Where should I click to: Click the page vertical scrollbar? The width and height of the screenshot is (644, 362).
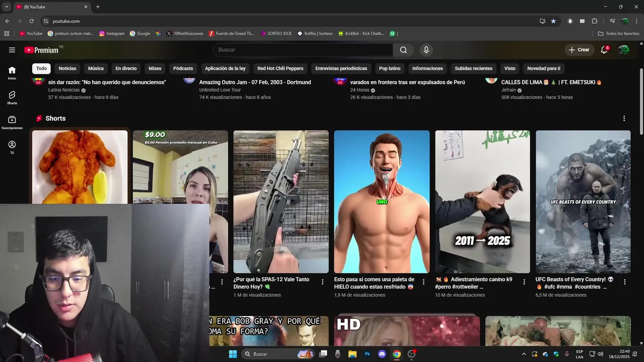pos(641,101)
